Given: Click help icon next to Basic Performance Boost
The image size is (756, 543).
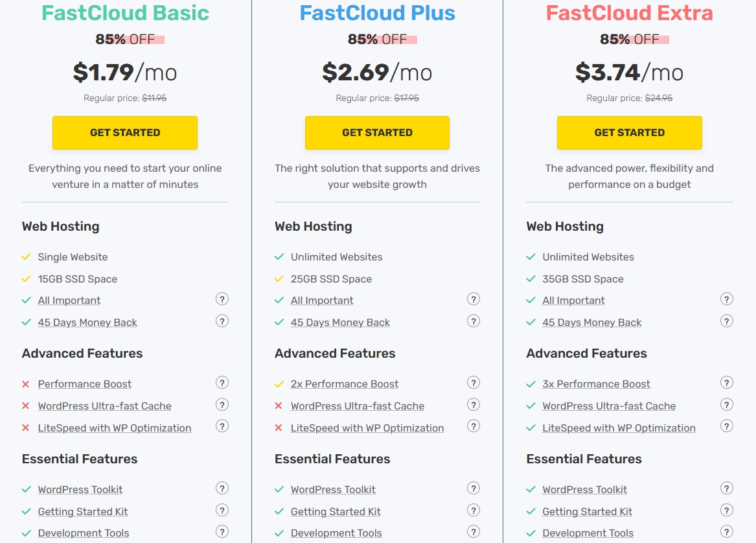Looking at the screenshot, I should pyautogui.click(x=222, y=383).
